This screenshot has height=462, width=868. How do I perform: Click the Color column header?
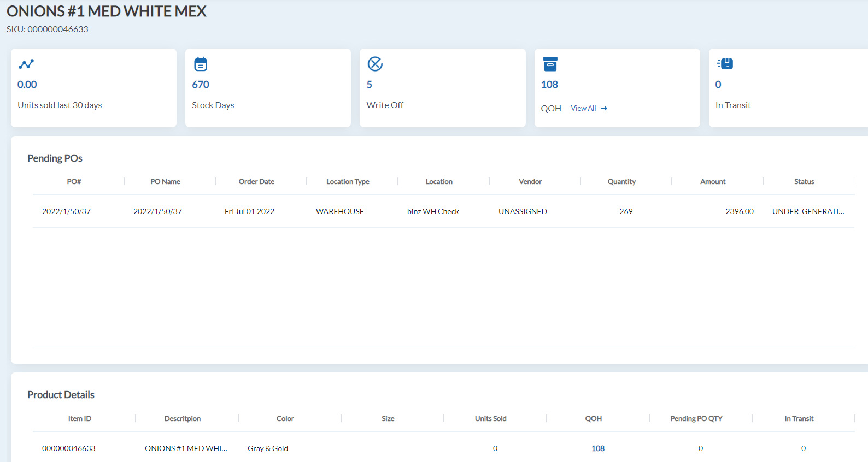285,419
